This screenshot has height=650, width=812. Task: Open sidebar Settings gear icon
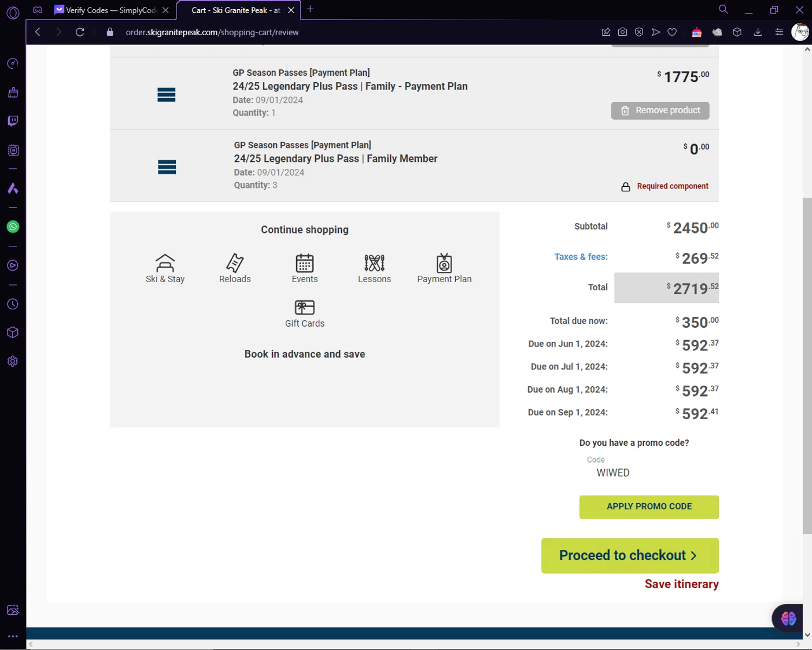pos(13,361)
